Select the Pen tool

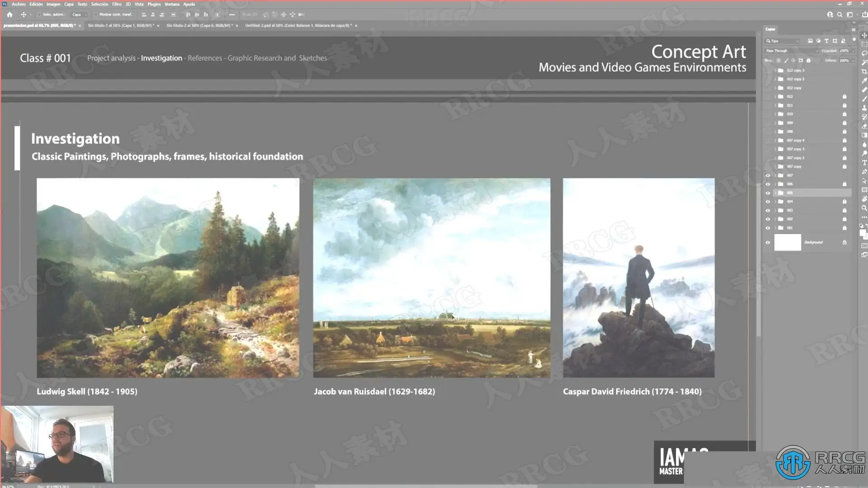(864, 172)
